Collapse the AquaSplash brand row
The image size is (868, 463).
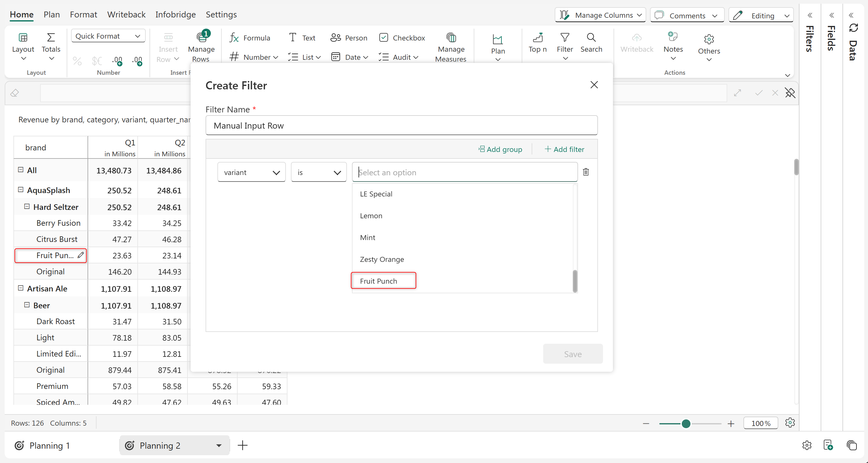tap(21, 190)
